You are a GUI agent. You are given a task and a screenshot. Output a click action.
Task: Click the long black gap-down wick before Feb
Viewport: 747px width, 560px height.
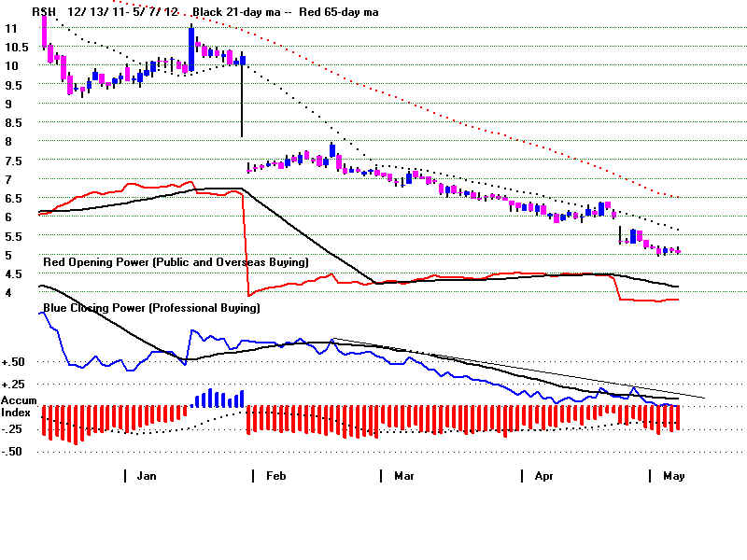pos(242,101)
